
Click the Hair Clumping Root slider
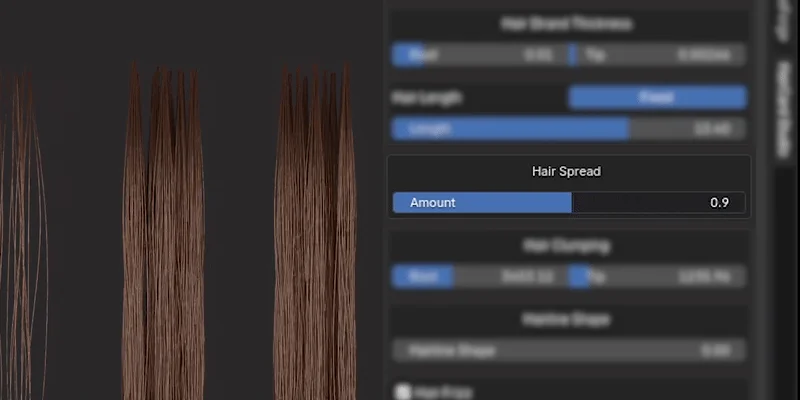(x=479, y=277)
